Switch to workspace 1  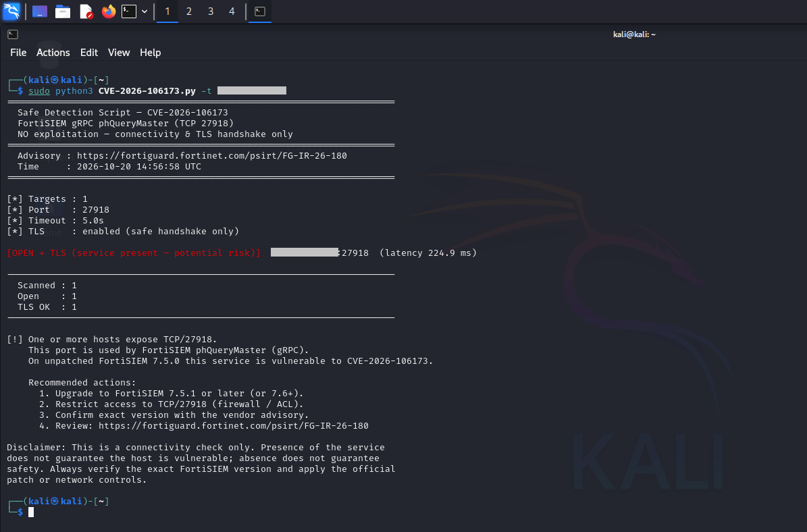pyautogui.click(x=167, y=11)
